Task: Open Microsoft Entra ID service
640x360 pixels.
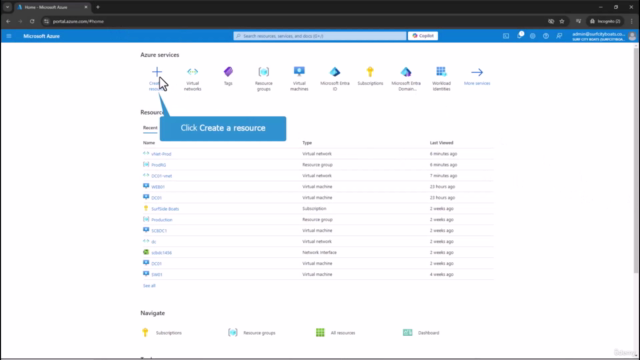Action: [x=335, y=78]
